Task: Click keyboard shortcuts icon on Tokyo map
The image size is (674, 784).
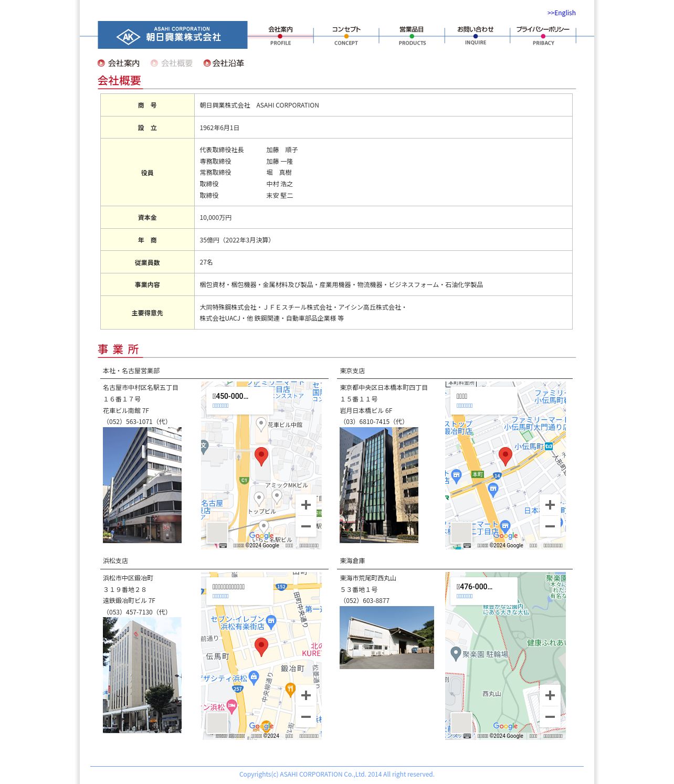Action: click(x=467, y=546)
